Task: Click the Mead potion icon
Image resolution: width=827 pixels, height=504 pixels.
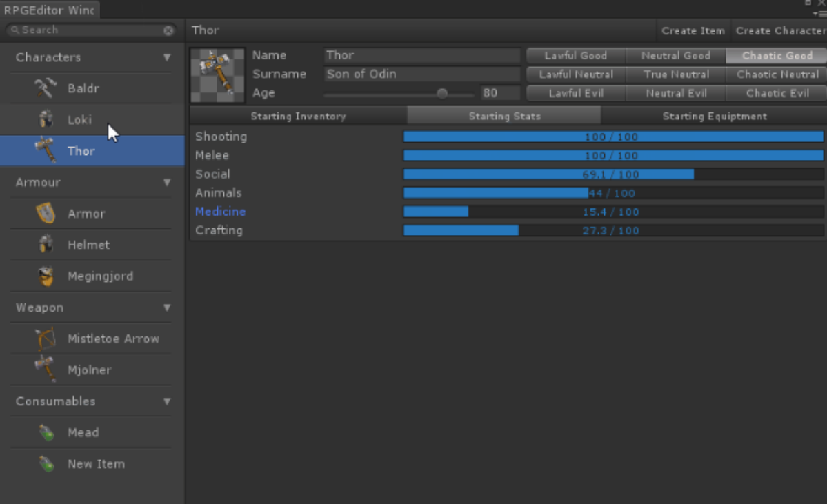Action: coord(46,432)
